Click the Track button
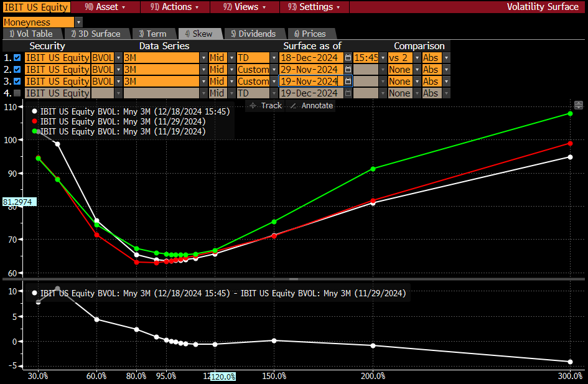Viewport: 588px width, 384px height. click(265, 106)
